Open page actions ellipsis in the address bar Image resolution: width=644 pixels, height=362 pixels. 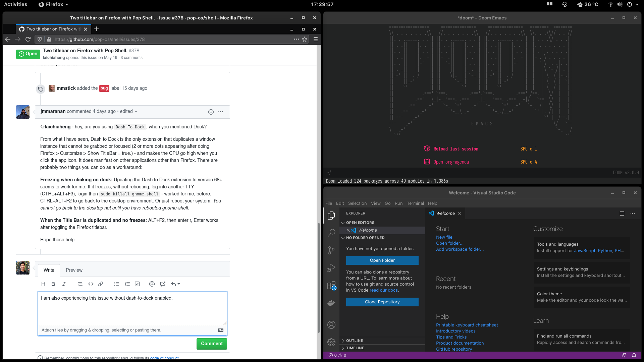tap(296, 39)
